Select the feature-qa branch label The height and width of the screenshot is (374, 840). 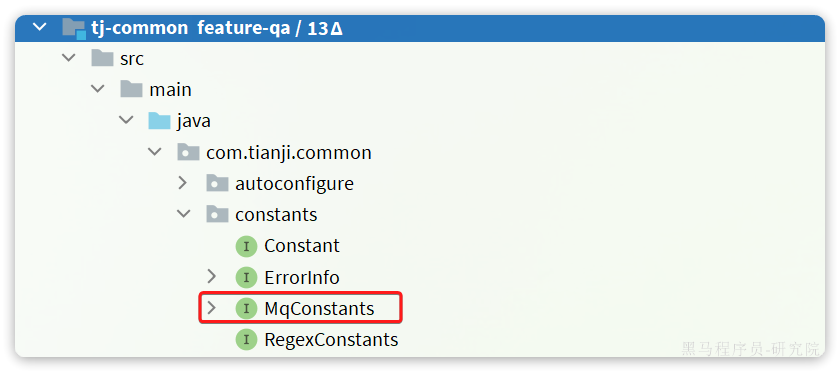tap(243, 28)
